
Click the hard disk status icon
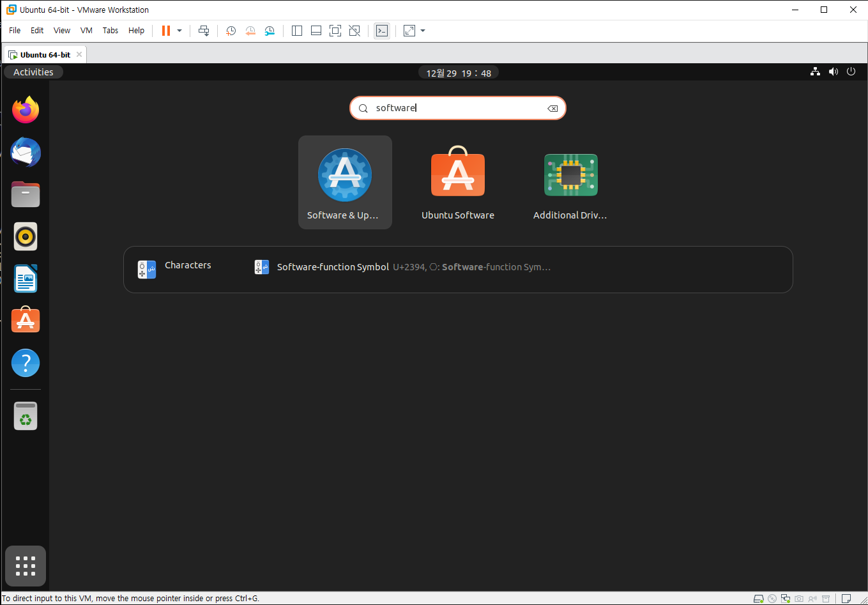coord(759,599)
